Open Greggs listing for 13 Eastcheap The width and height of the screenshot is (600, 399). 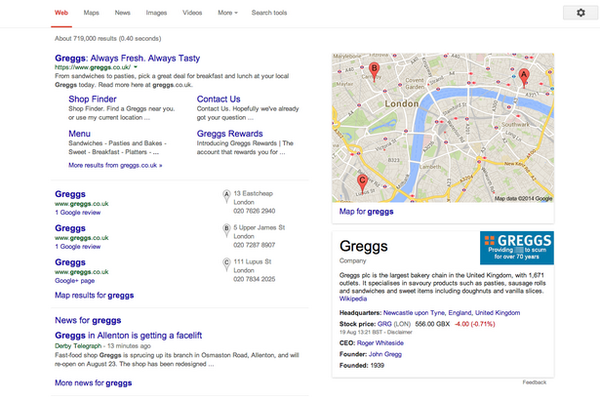tap(70, 194)
